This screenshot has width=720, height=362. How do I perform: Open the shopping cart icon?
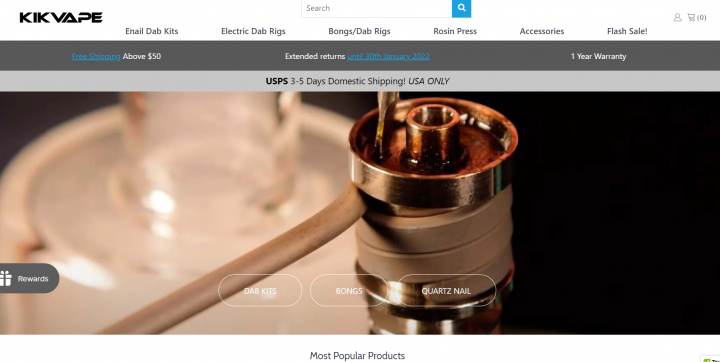click(691, 17)
